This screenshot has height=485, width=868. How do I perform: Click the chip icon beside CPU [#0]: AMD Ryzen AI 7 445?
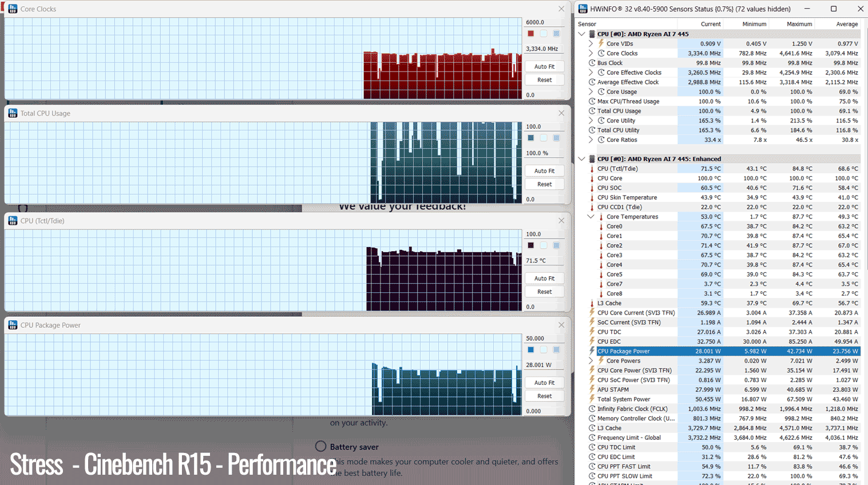(592, 34)
